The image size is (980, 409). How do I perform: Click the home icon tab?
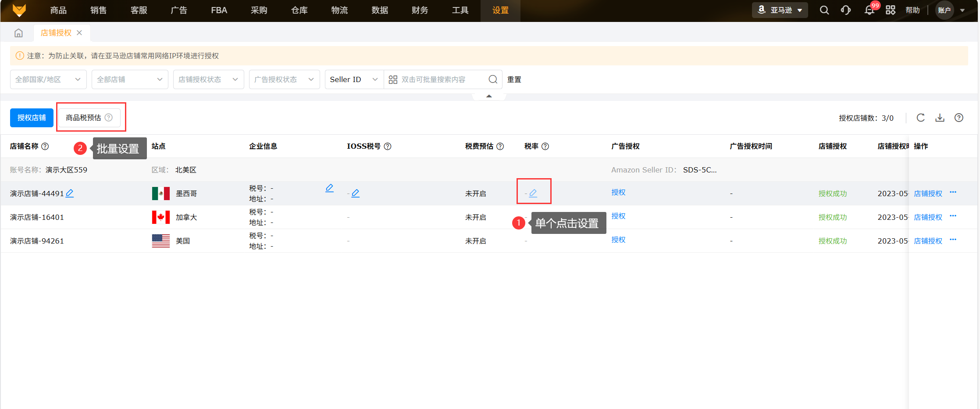(x=18, y=33)
